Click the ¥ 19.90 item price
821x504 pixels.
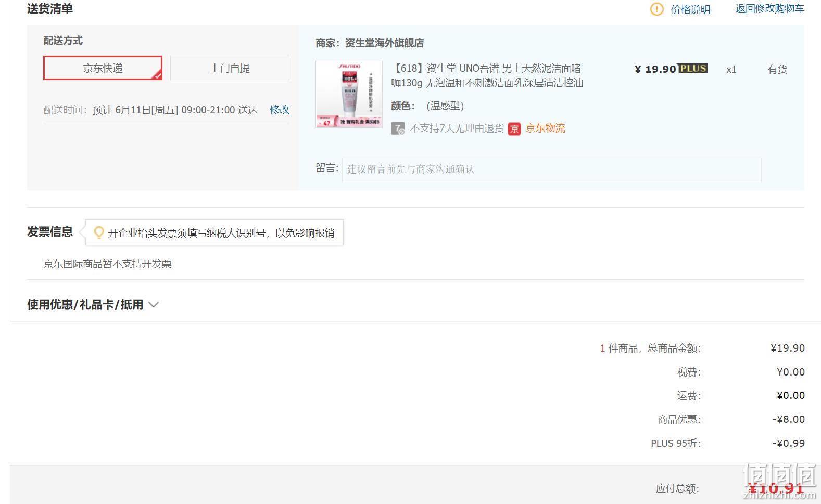(x=655, y=69)
